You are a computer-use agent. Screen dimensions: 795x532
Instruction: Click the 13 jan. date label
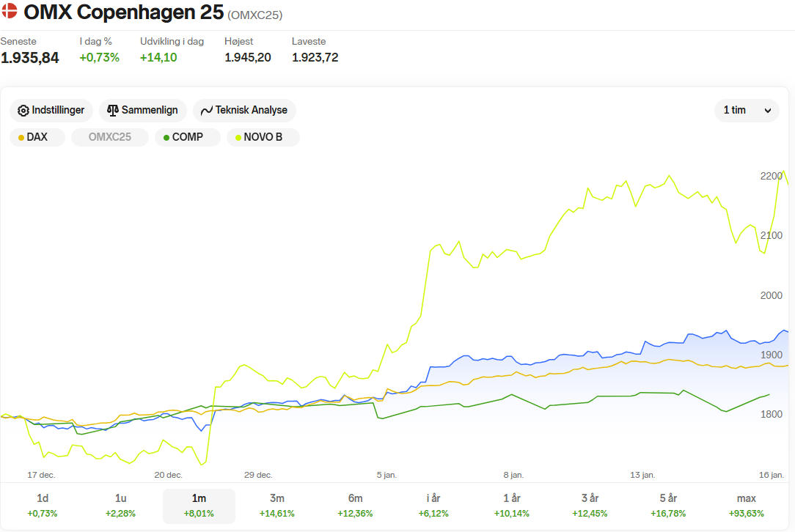(x=643, y=476)
